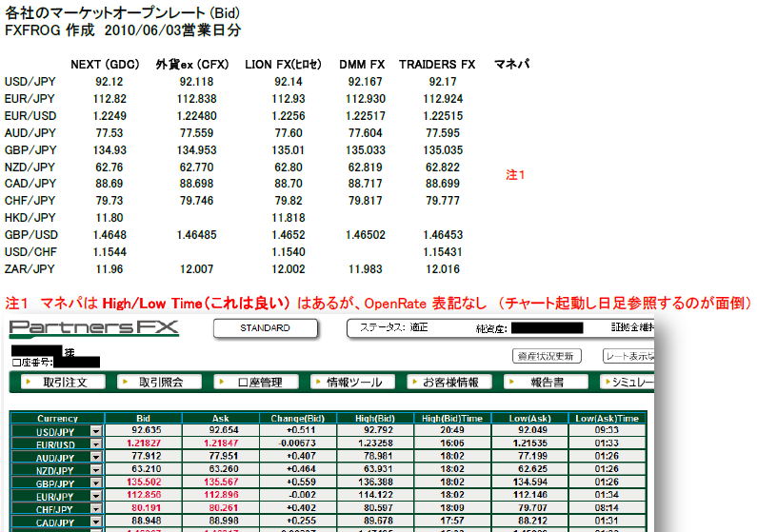The height and width of the screenshot is (532, 757).
Task: Open the CAD/JPY currency dropdown
Action: [96, 522]
